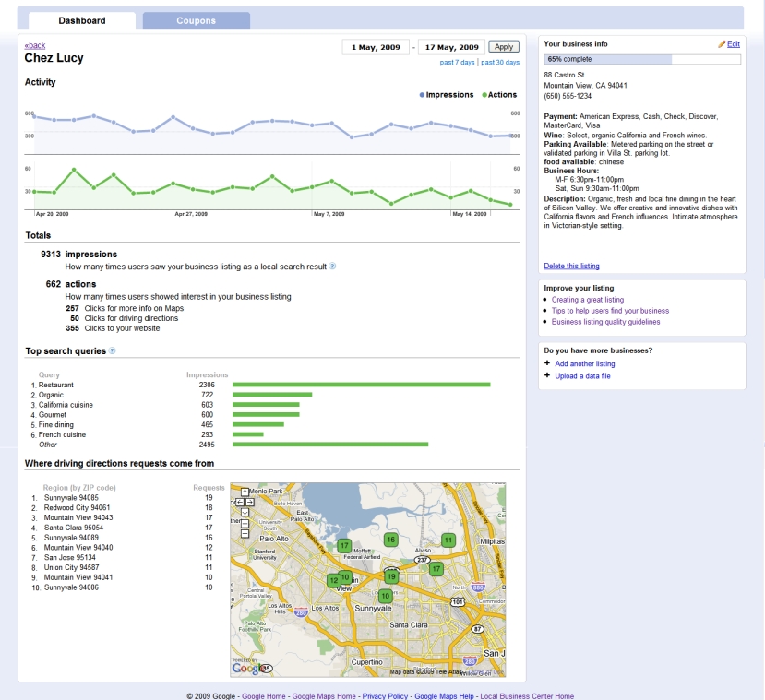This screenshot has width=765, height=700.
Task: Switch to the Dashboard tab
Action: tap(82, 20)
